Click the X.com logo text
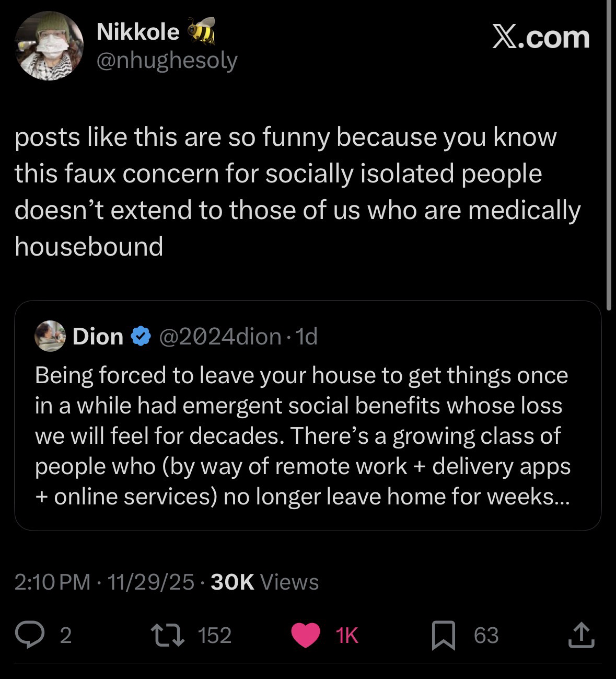Screen dimensions: 616x679 [x=541, y=38]
